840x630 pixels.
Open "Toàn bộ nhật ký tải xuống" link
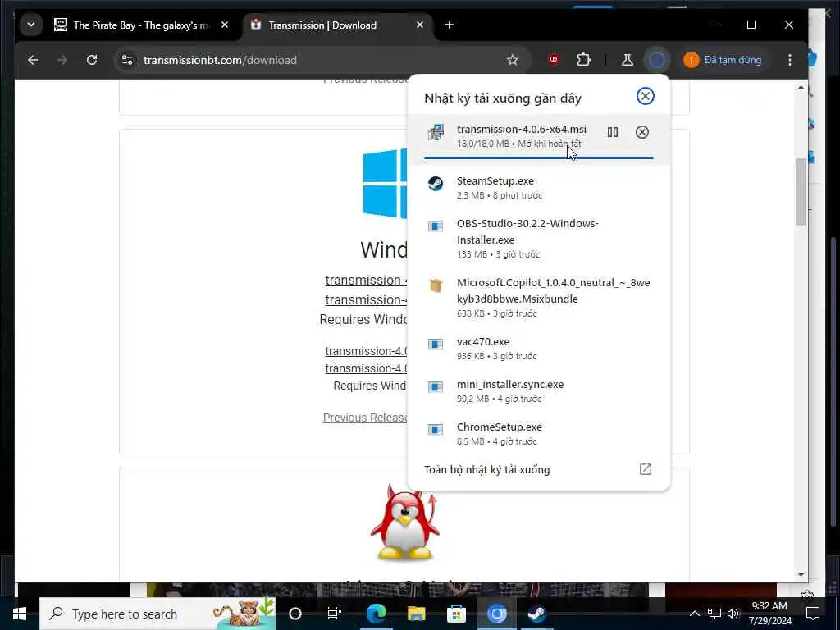point(486,470)
